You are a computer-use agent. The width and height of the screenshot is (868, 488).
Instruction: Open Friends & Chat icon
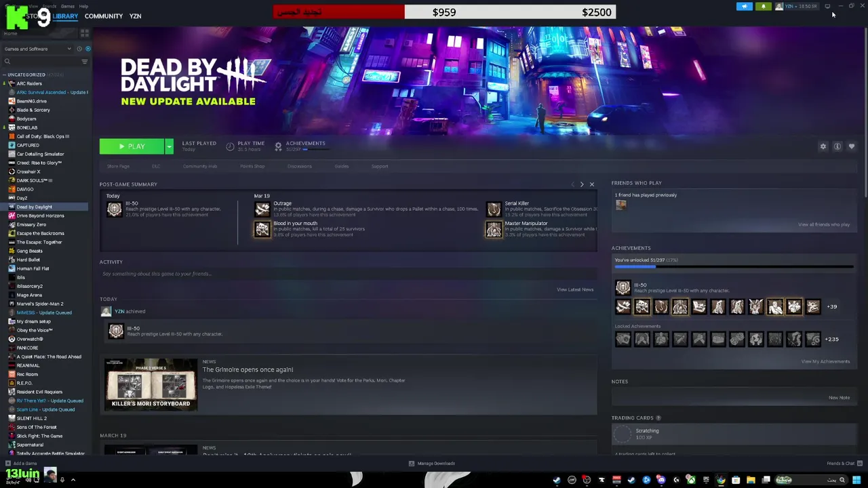pyautogui.click(x=859, y=464)
